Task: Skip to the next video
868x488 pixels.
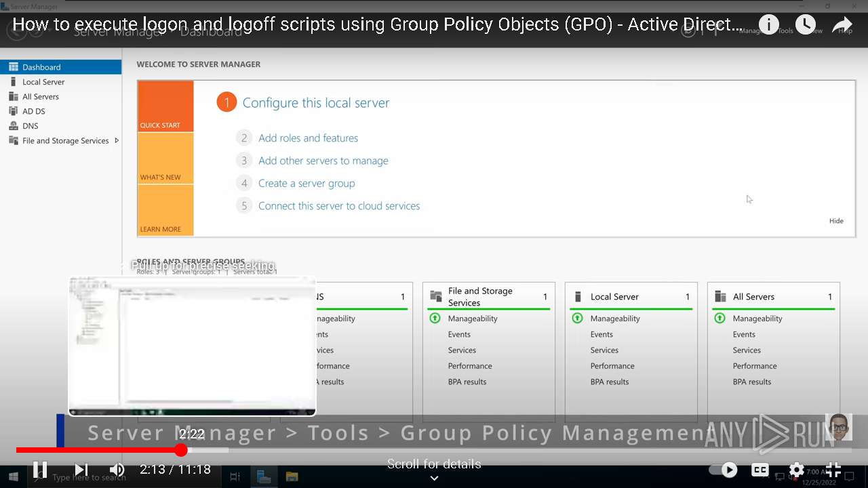Action: [x=81, y=469]
